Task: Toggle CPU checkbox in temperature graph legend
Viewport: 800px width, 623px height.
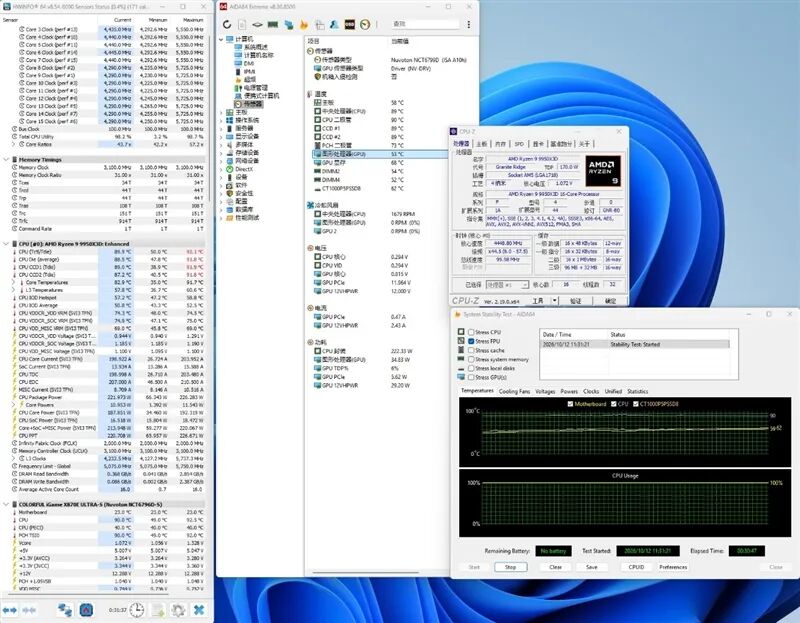Action: point(613,404)
